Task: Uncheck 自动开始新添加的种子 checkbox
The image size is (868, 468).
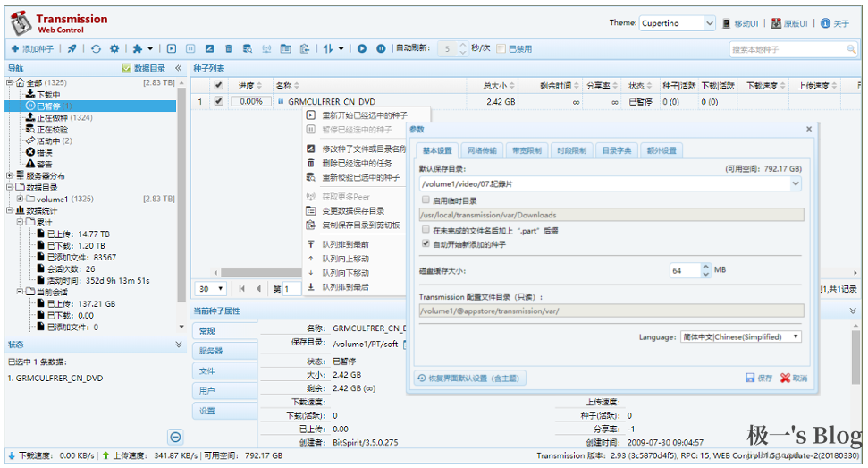Action: (426, 243)
